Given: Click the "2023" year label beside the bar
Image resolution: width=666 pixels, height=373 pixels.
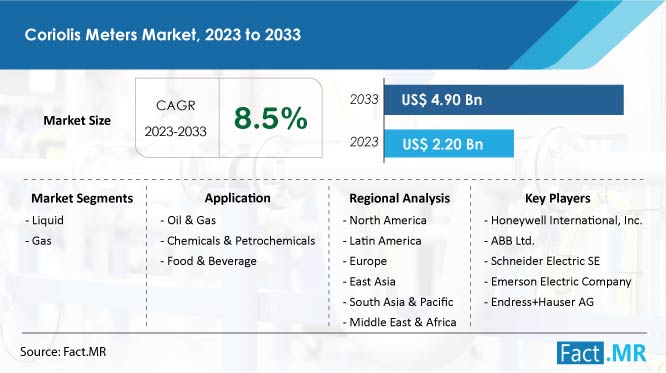Looking at the screenshot, I should click(x=364, y=142).
